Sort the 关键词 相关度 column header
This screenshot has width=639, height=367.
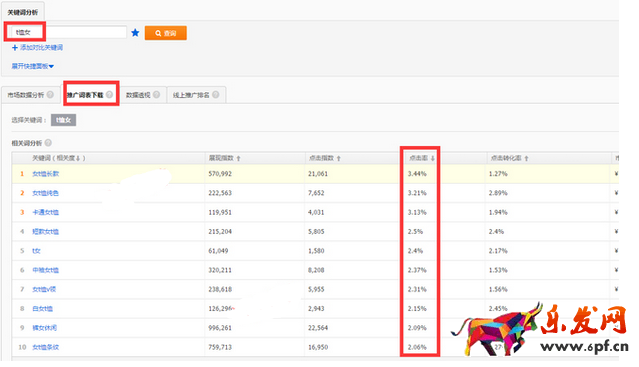point(59,158)
